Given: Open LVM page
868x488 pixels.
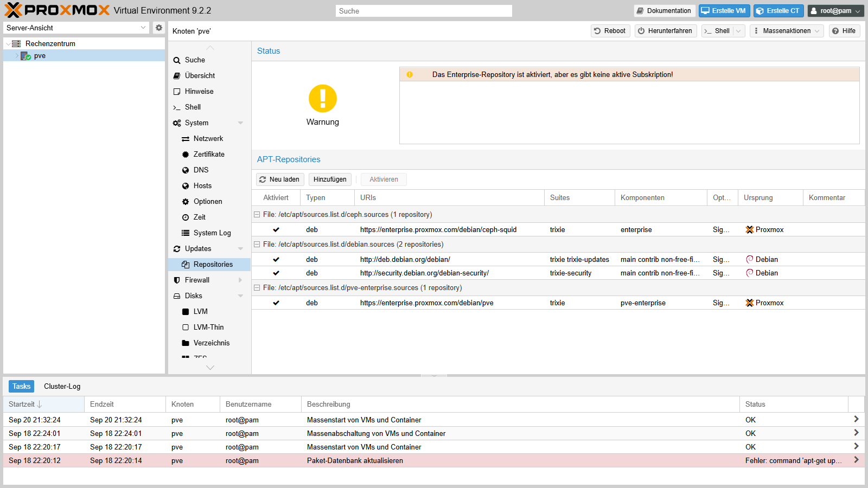Looking at the screenshot, I should 209,311.
